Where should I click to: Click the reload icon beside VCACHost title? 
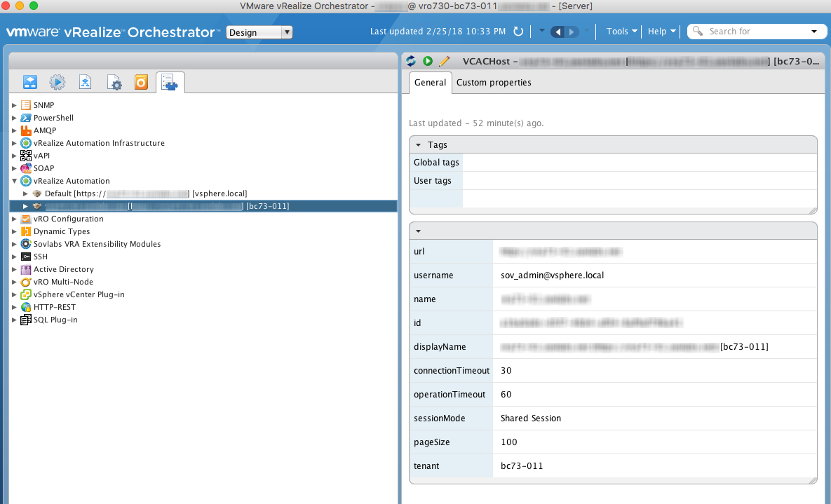coord(411,61)
